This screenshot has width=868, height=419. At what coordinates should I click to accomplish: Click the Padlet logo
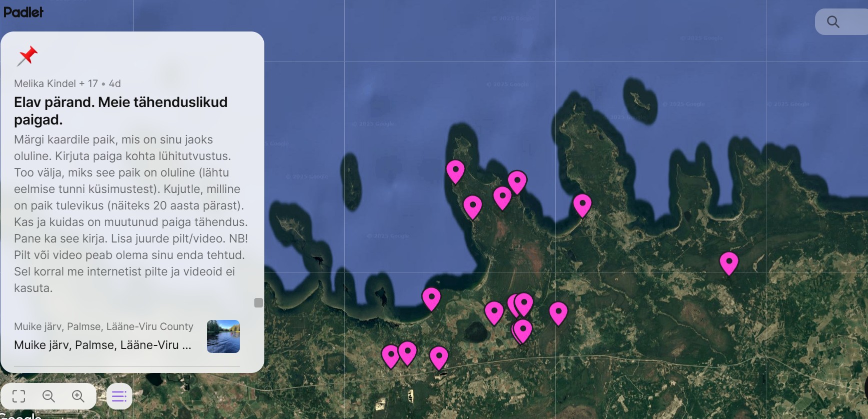point(23,12)
